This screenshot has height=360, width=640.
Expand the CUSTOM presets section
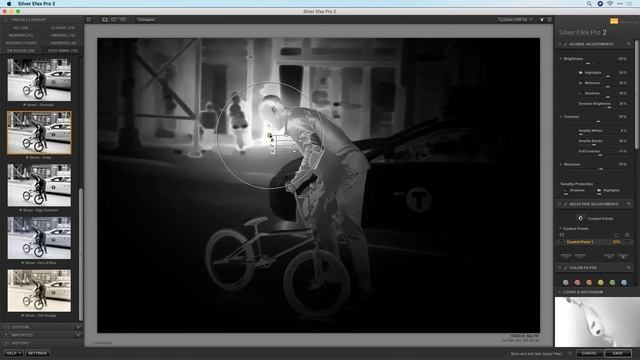tap(20, 327)
